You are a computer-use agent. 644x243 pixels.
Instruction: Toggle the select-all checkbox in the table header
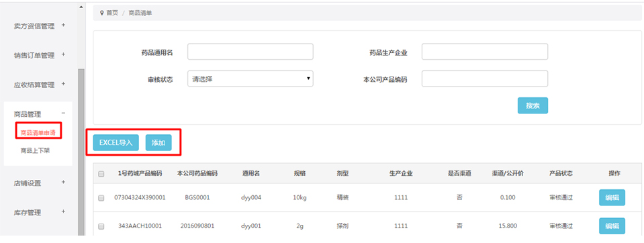point(101,174)
